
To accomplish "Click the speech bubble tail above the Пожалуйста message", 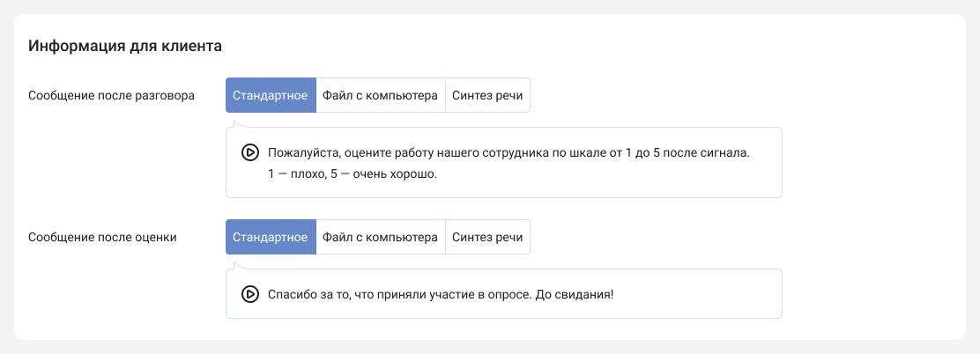I will (x=234, y=124).
